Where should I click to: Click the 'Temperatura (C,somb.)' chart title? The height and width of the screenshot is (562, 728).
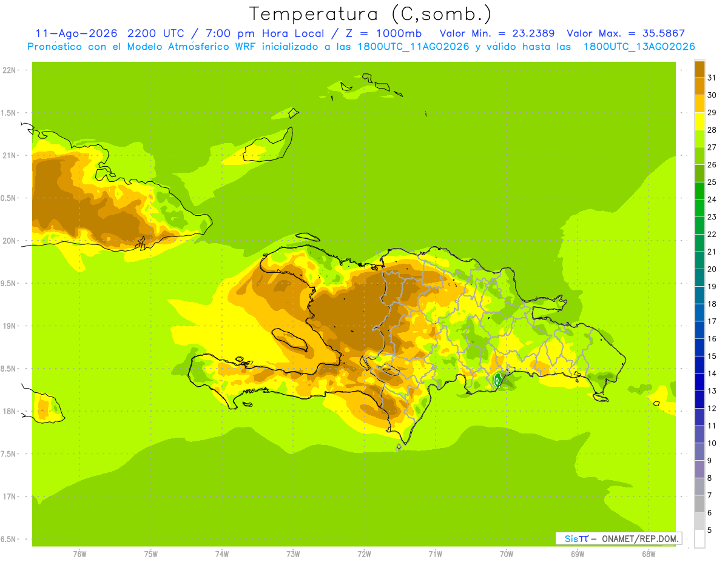click(370, 14)
